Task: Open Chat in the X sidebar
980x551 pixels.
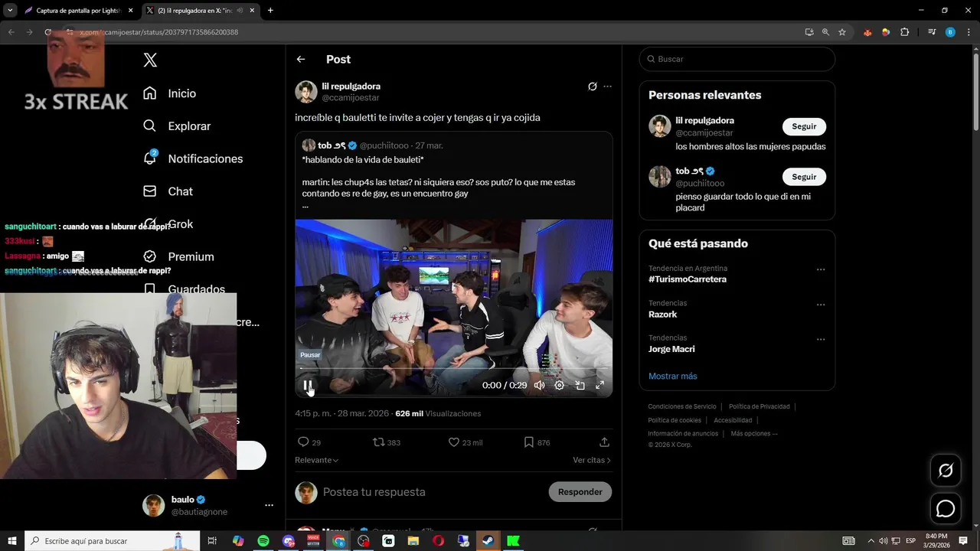Action: [x=168, y=191]
